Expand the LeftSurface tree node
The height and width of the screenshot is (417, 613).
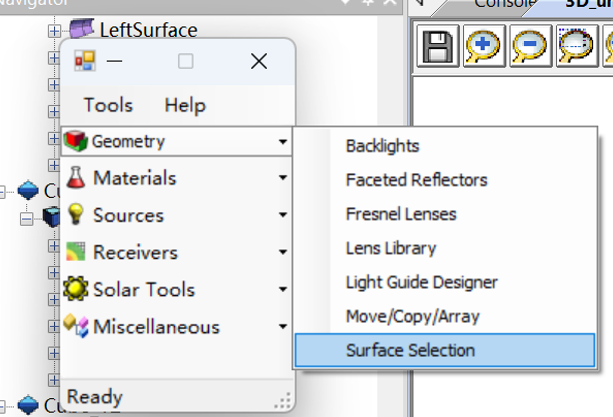[54, 32]
